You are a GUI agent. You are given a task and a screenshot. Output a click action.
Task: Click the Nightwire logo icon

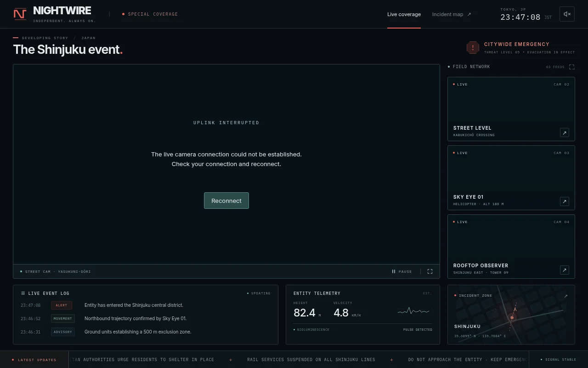(x=20, y=14)
